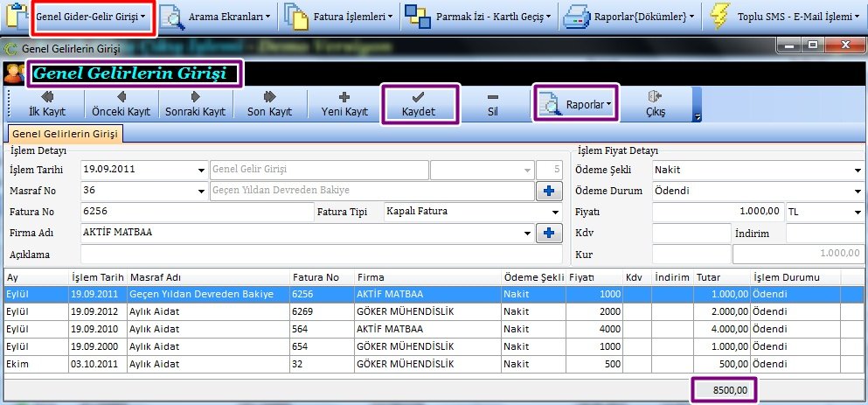The height and width of the screenshot is (405, 868).
Task: Click plus button next to Masraf No
Action: (550, 191)
